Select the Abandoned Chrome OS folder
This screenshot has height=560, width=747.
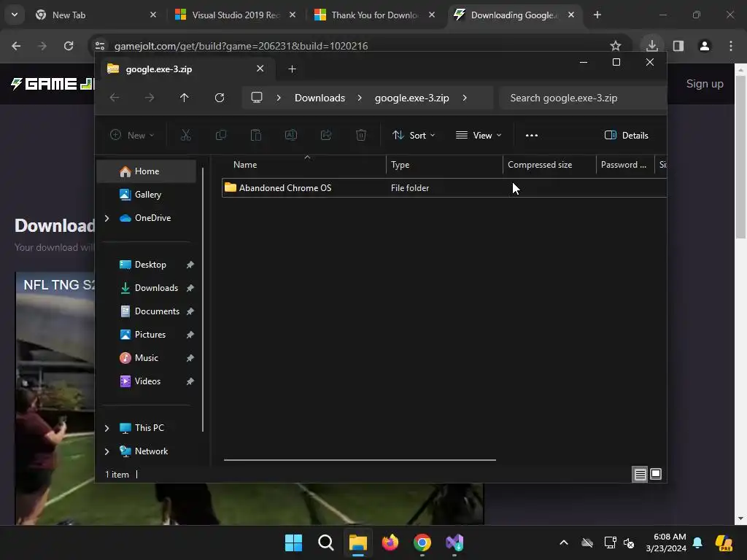coord(444,187)
